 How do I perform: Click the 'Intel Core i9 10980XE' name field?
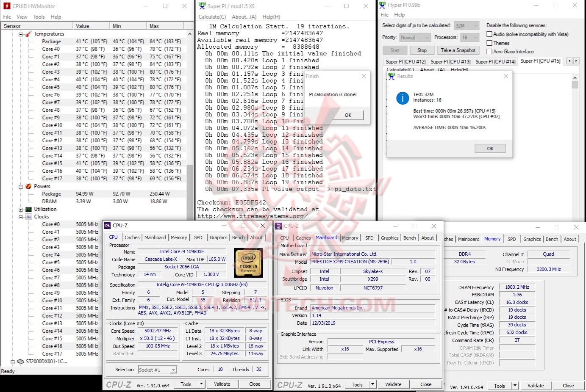coord(182,251)
